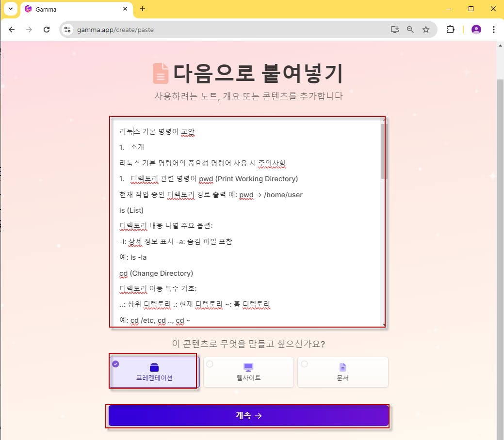Click the line '예: ls -la'
Image resolution: width=504 pixels, height=440 pixels.
pos(133,257)
